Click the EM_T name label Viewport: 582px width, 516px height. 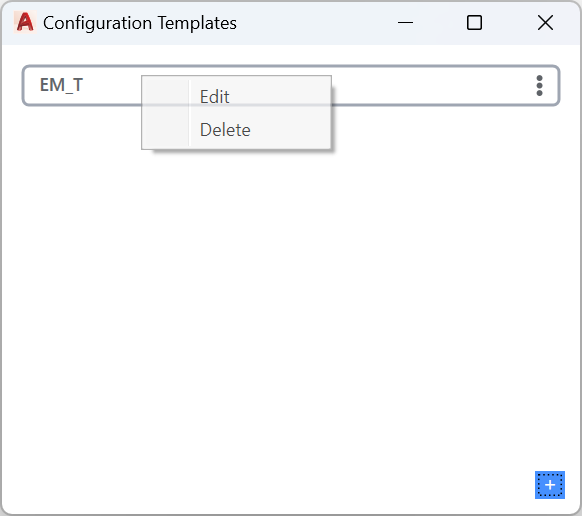[61, 85]
